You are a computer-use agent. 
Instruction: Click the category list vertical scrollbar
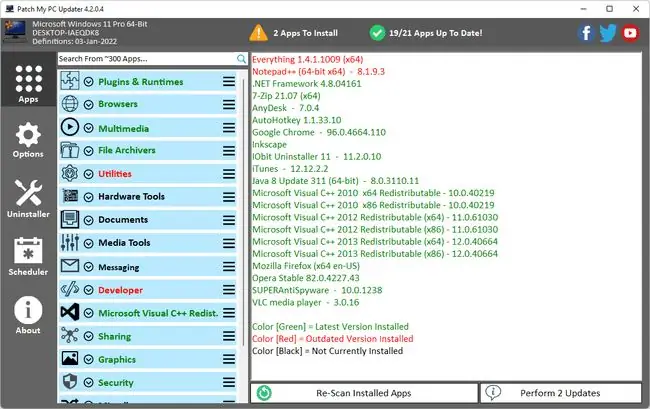pyautogui.click(x=243, y=211)
